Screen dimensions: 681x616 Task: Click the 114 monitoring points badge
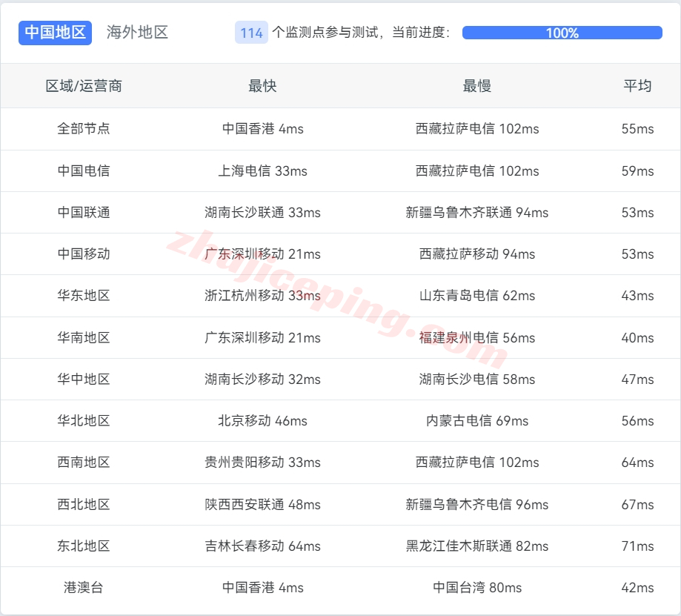point(251,33)
